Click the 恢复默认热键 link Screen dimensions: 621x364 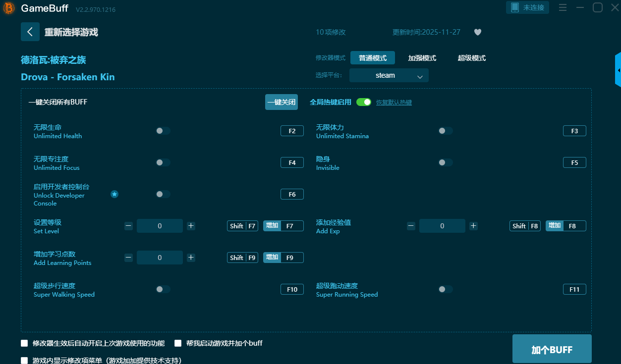(x=394, y=103)
